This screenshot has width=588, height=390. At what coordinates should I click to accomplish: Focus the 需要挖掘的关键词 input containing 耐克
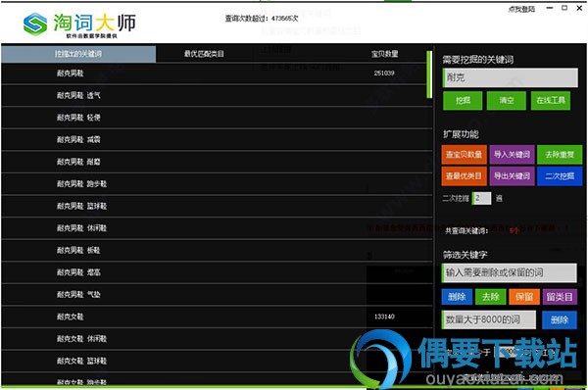511,77
